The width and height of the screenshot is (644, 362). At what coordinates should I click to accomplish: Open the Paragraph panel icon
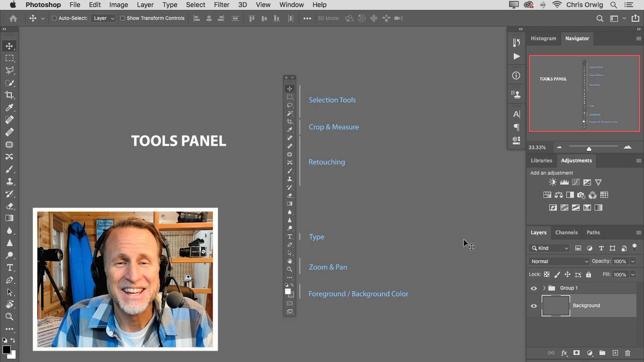pyautogui.click(x=516, y=127)
